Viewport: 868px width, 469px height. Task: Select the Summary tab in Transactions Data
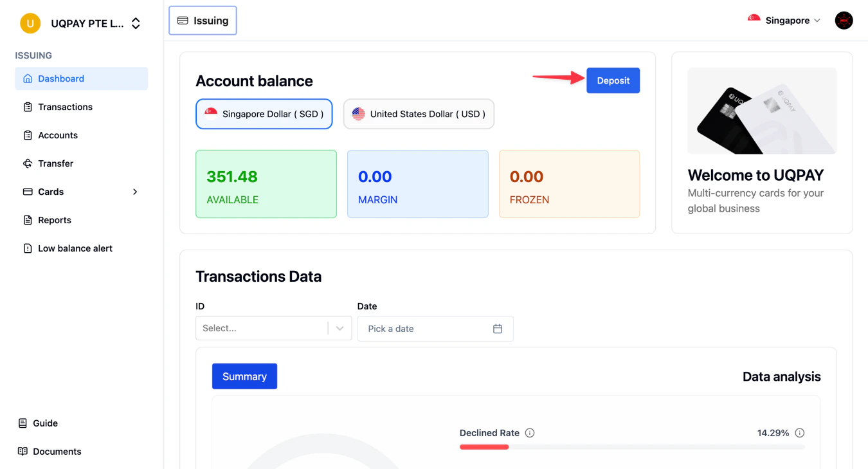(x=244, y=376)
